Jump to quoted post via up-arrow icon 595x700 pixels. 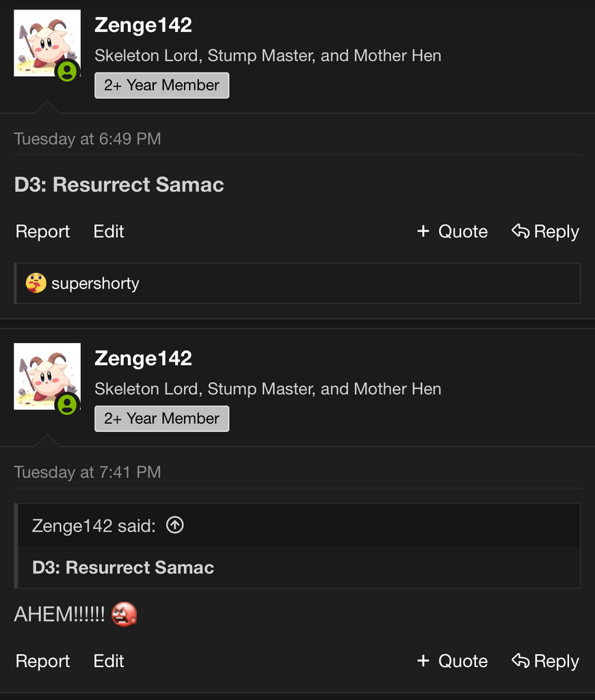point(175,525)
